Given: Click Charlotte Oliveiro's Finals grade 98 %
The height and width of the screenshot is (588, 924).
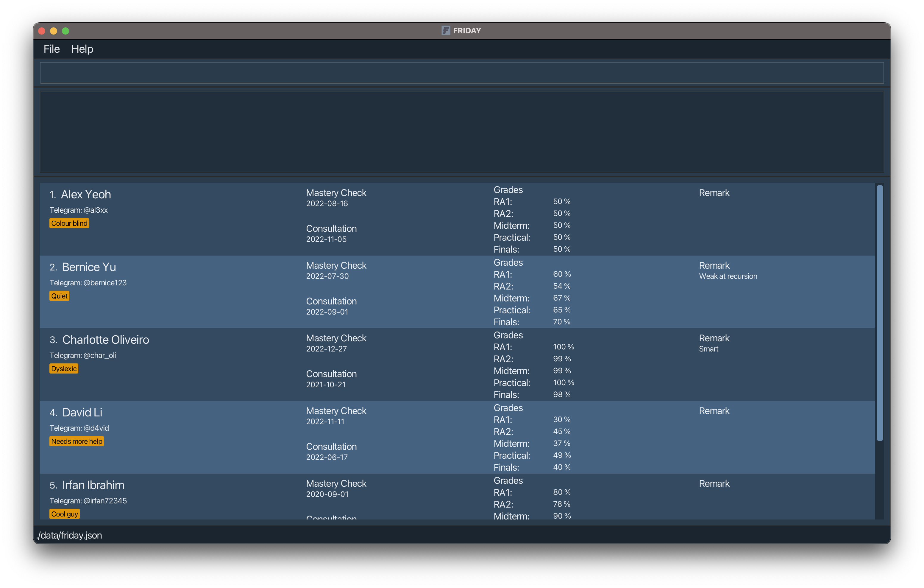Looking at the screenshot, I should point(562,394).
